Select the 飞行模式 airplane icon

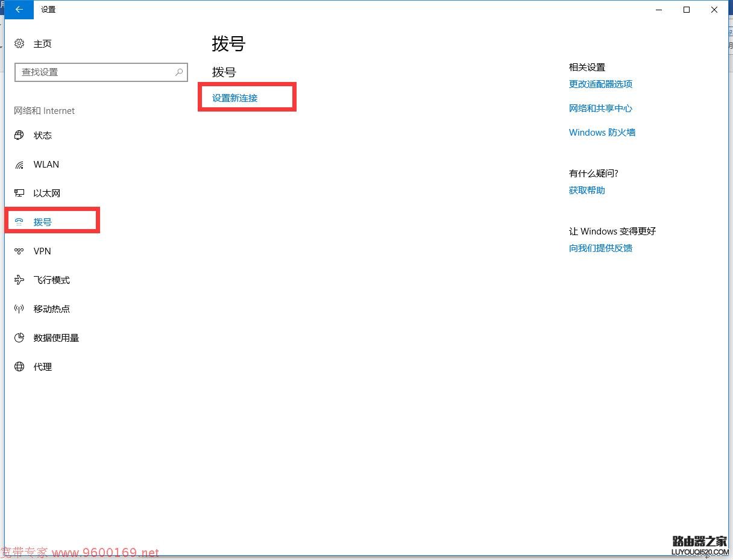click(x=19, y=280)
